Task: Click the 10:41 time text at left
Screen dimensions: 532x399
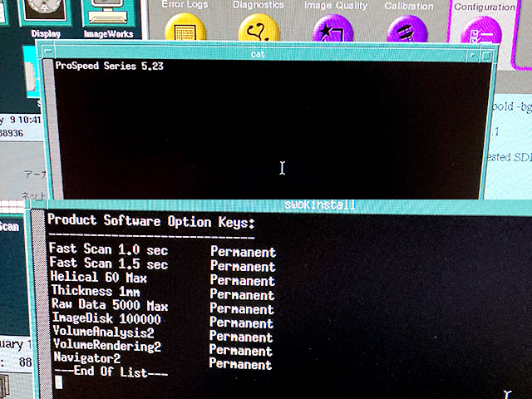Action: tap(30, 120)
